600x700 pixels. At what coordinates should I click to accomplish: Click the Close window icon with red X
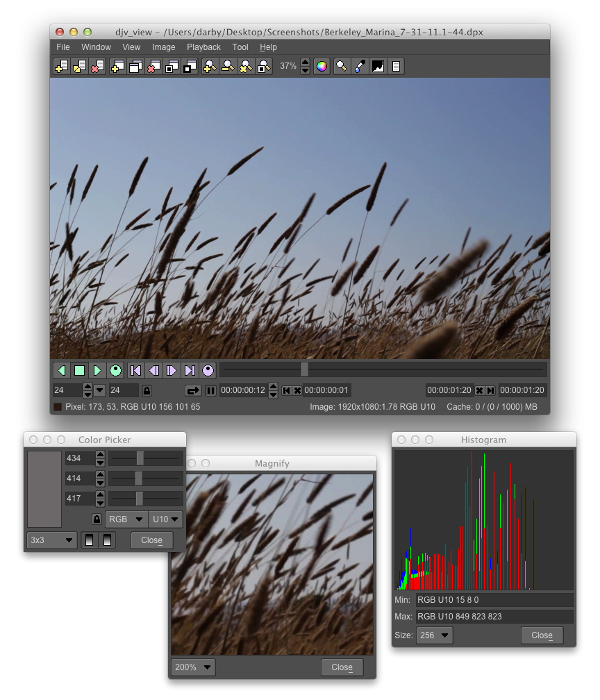154,67
